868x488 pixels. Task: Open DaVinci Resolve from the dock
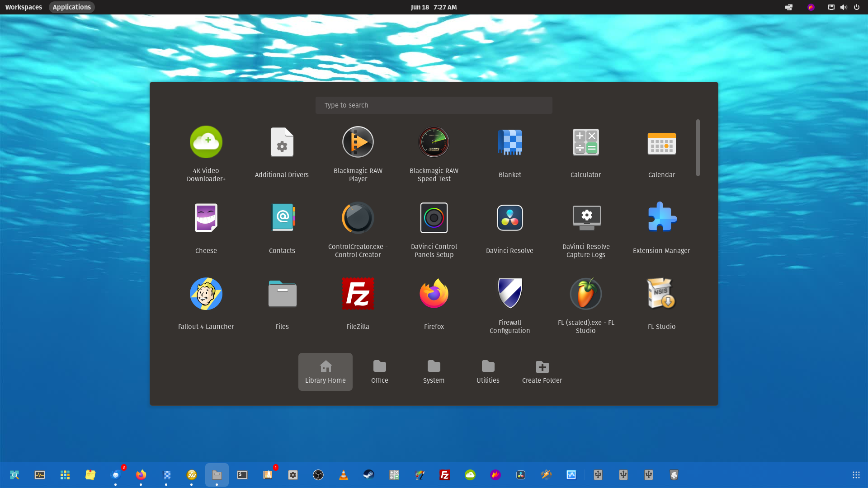[x=521, y=475]
